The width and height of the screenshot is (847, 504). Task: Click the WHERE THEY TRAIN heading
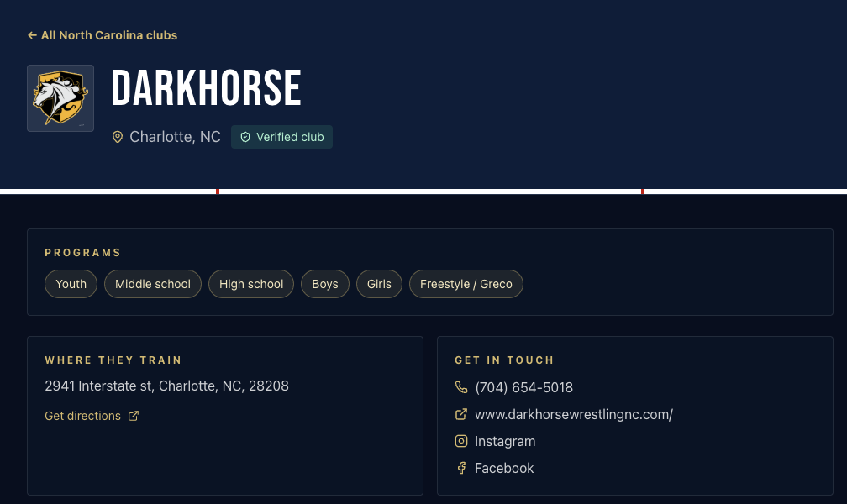[113, 360]
